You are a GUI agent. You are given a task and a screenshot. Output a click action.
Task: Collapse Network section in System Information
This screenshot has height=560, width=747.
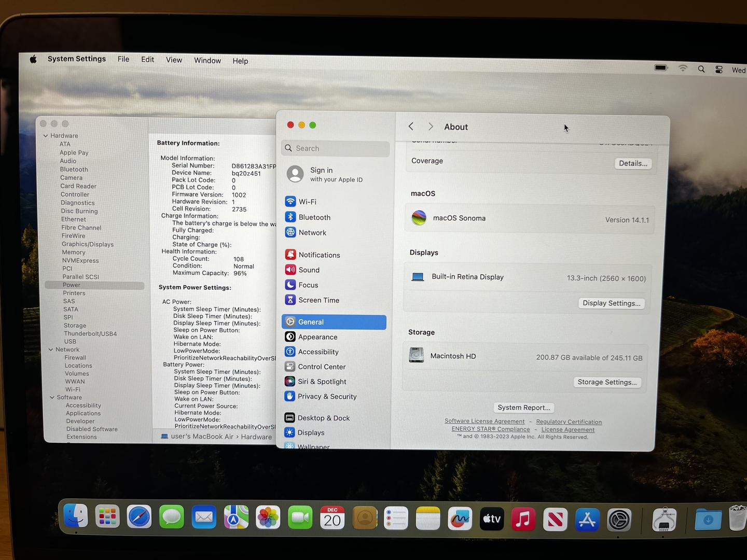point(51,349)
